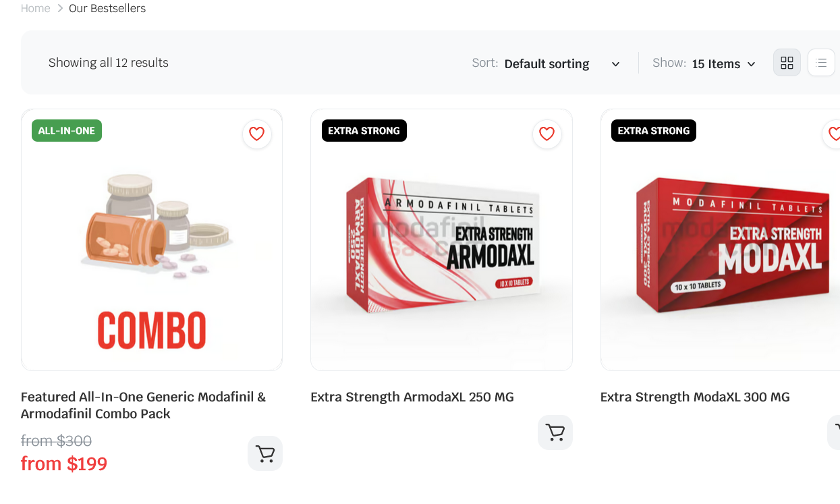The image size is (840, 504).
Task: Open the ArmodaXL 250 MG product page
Action: click(412, 397)
